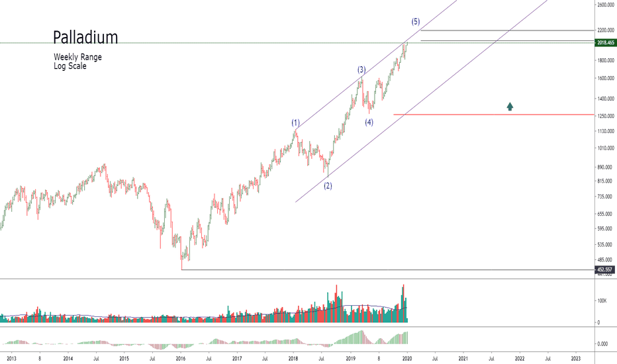
Task: Click the 595.000 price axis value
Action: click(x=606, y=228)
